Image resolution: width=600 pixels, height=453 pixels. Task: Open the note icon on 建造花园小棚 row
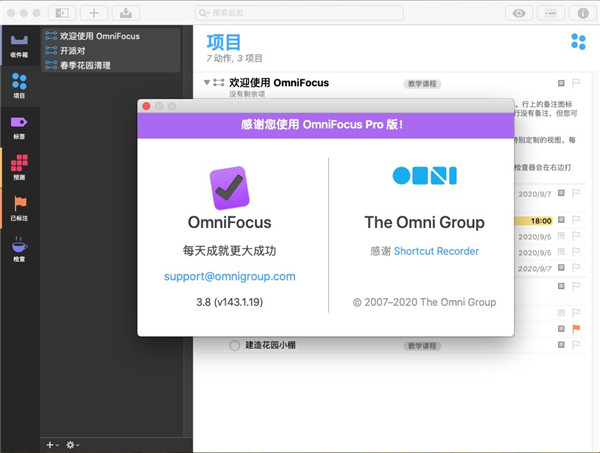pyautogui.click(x=561, y=345)
